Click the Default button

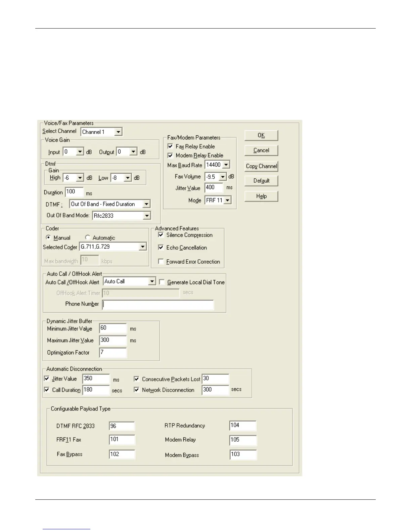pos(261,181)
